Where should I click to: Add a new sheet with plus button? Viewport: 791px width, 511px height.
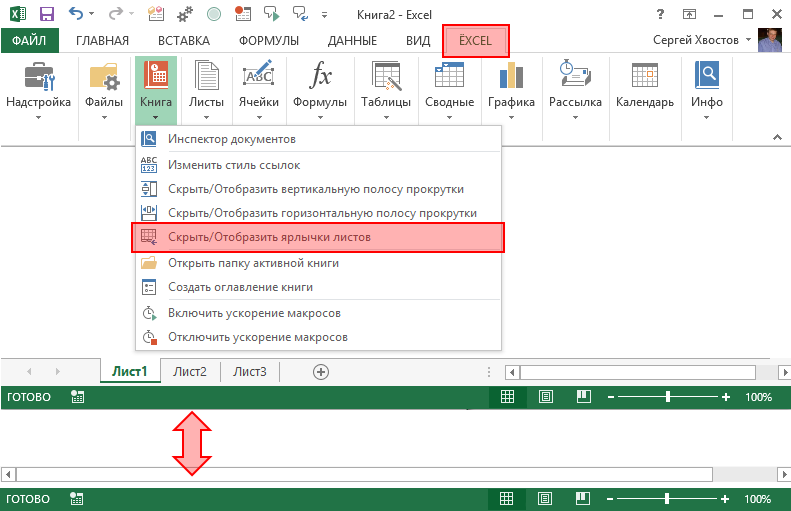pos(321,372)
